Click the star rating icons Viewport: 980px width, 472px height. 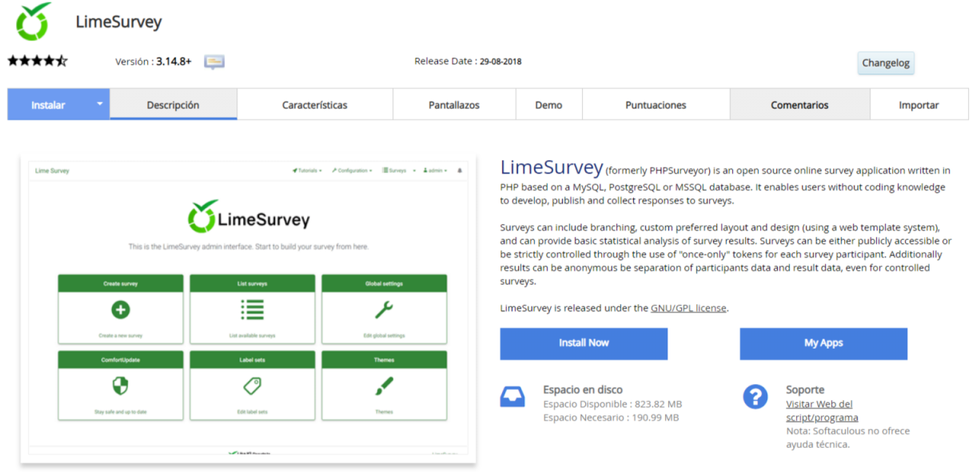pyautogui.click(x=38, y=61)
